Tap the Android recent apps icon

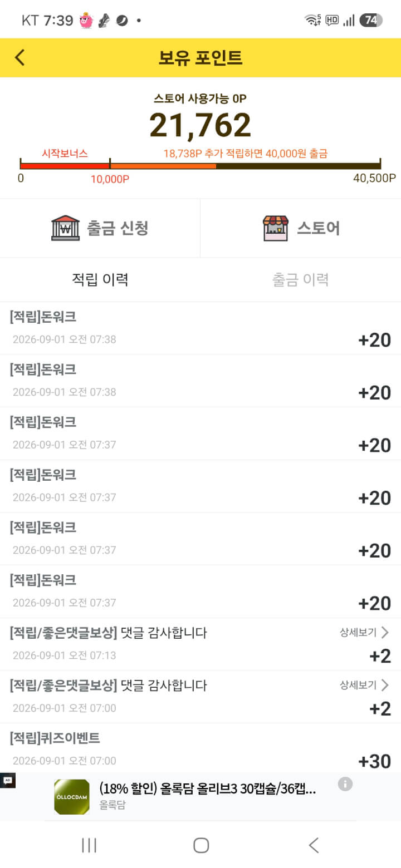pos(89,845)
